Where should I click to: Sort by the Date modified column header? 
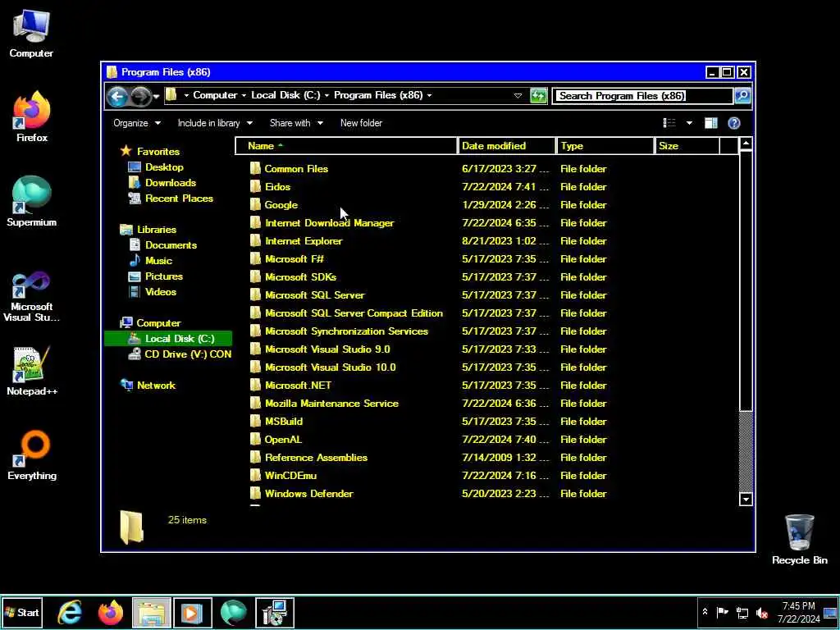[x=506, y=146]
